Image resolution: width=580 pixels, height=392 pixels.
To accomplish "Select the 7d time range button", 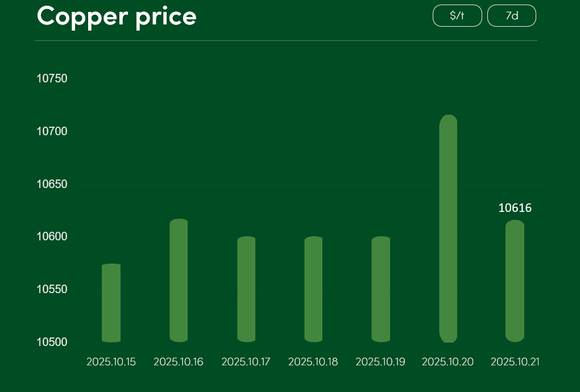I will (512, 16).
